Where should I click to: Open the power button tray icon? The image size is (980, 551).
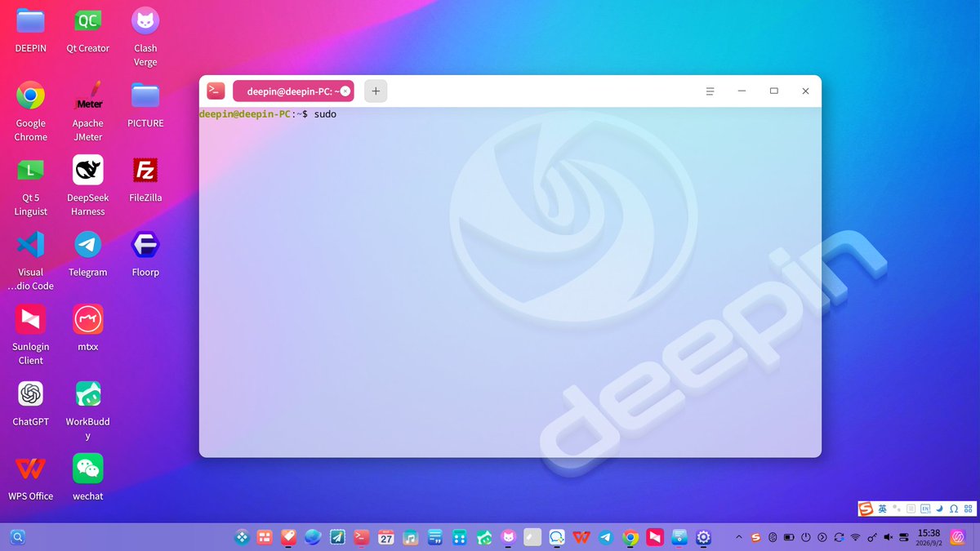pos(805,537)
